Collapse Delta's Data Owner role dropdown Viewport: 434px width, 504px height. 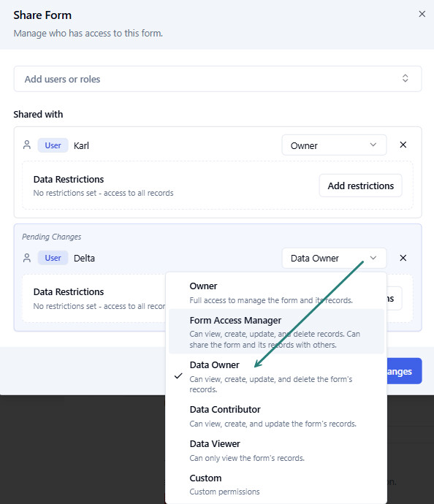[334, 258]
